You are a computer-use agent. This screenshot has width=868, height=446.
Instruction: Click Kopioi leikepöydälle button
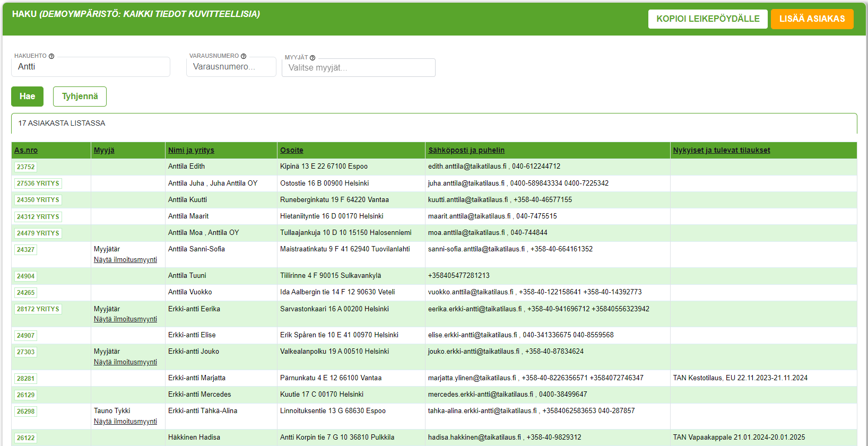tap(708, 19)
